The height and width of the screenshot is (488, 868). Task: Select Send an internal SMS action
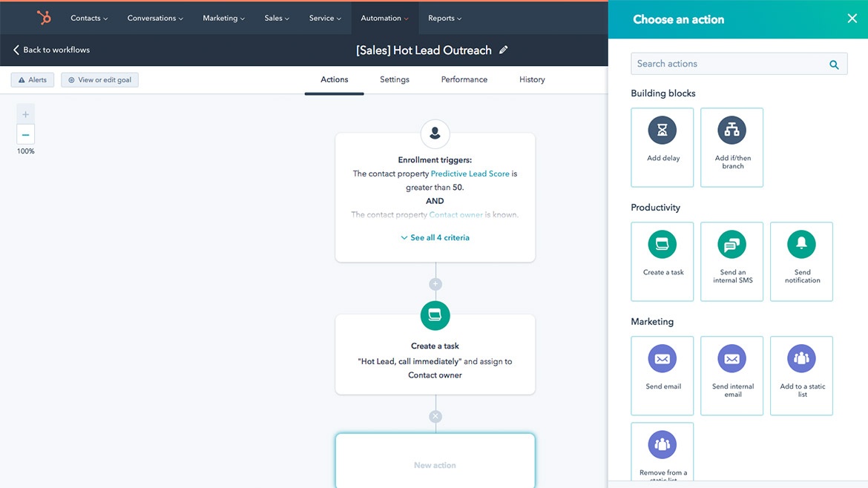click(732, 261)
